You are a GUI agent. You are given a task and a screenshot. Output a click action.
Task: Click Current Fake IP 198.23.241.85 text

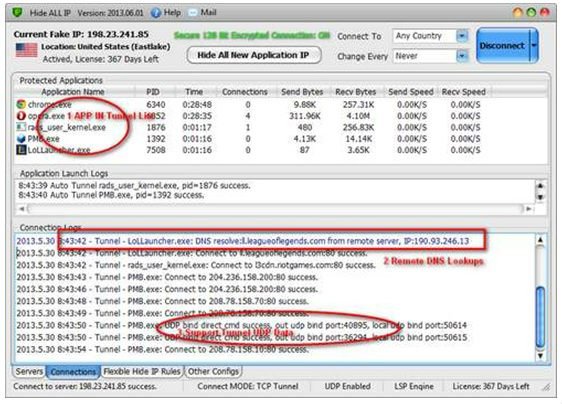click(x=81, y=34)
